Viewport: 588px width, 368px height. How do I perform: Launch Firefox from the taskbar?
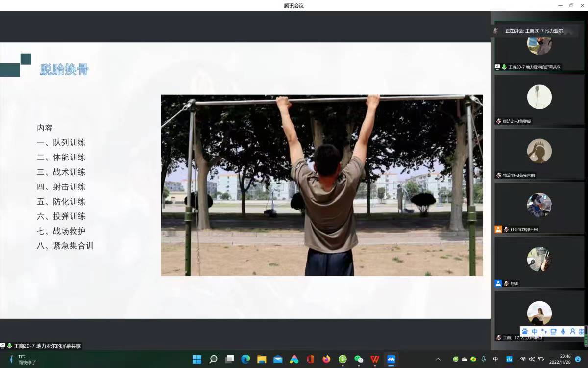pos(326,359)
